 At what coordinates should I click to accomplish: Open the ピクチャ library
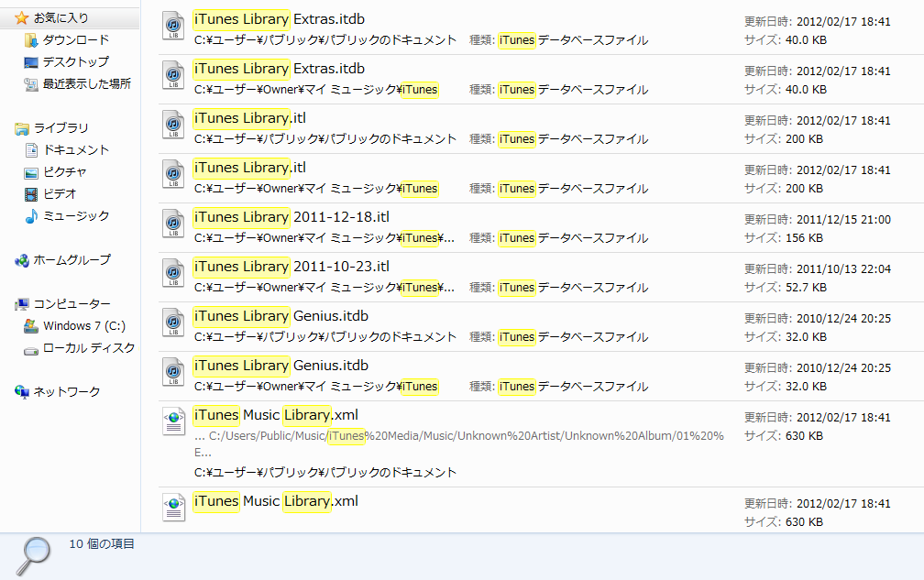coord(55,172)
